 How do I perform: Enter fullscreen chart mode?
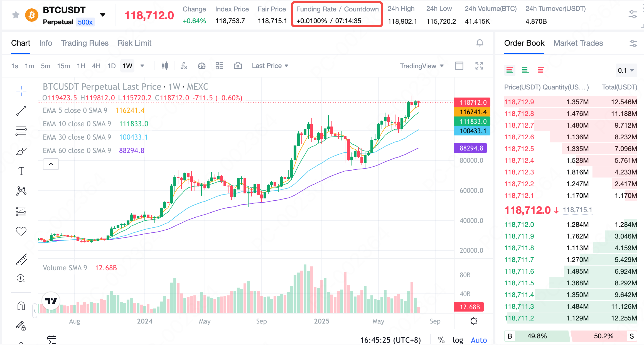click(x=479, y=66)
